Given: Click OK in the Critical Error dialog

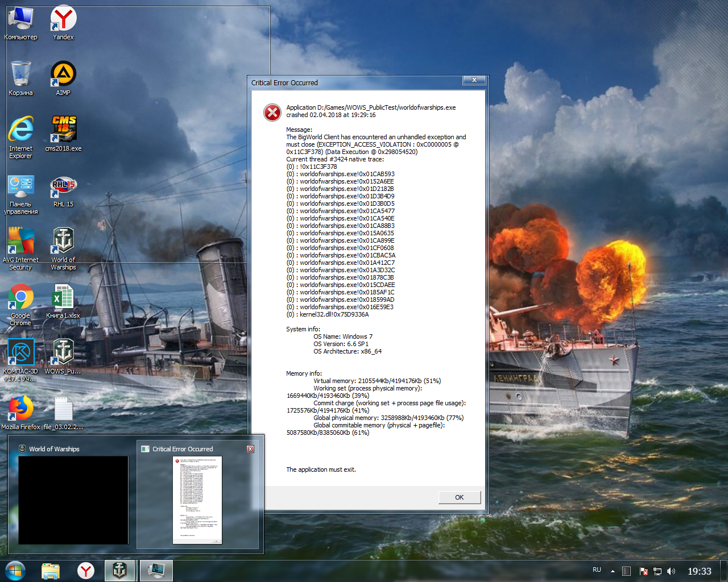Looking at the screenshot, I should 459,497.
